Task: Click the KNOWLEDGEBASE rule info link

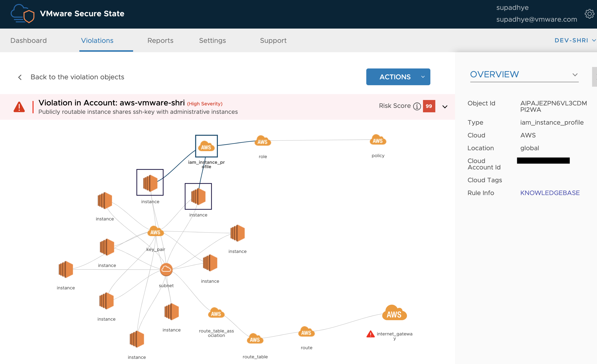Action: (x=550, y=193)
